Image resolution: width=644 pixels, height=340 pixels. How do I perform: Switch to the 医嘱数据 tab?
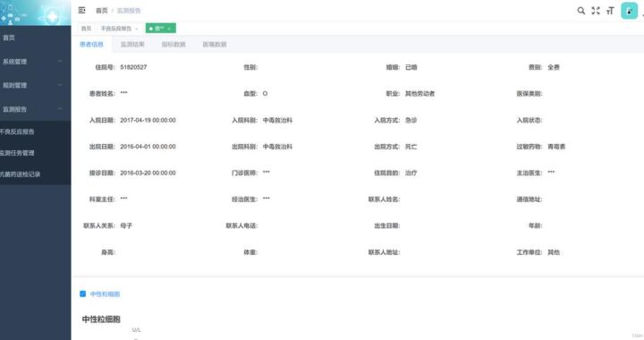point(215,45)
